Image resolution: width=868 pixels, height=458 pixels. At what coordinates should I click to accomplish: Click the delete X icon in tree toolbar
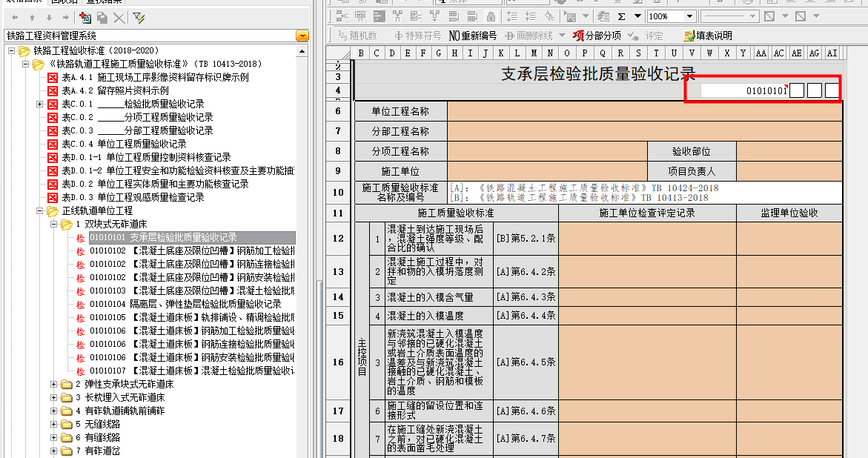coord(119,19)
